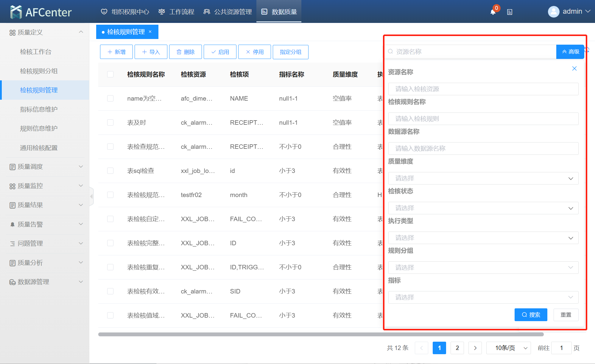Click the sidebar collapse arrow handle
Image resolution: width=595 pixels, height=364 pixels.
pos(91,196)
